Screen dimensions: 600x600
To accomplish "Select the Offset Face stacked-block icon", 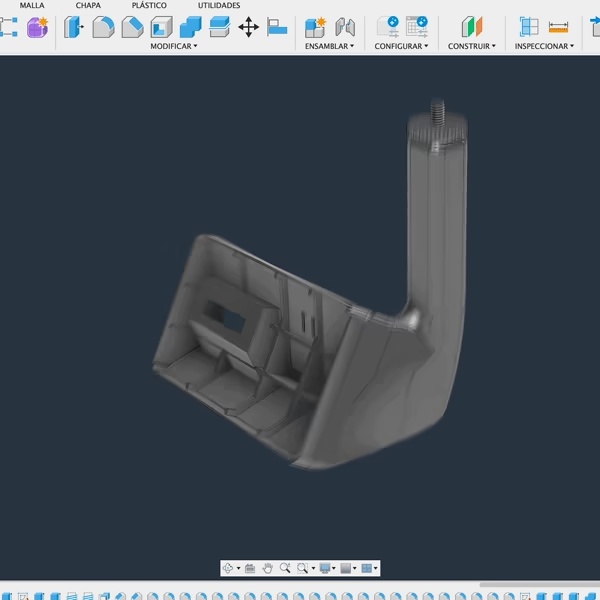I will tap(220, 27).
